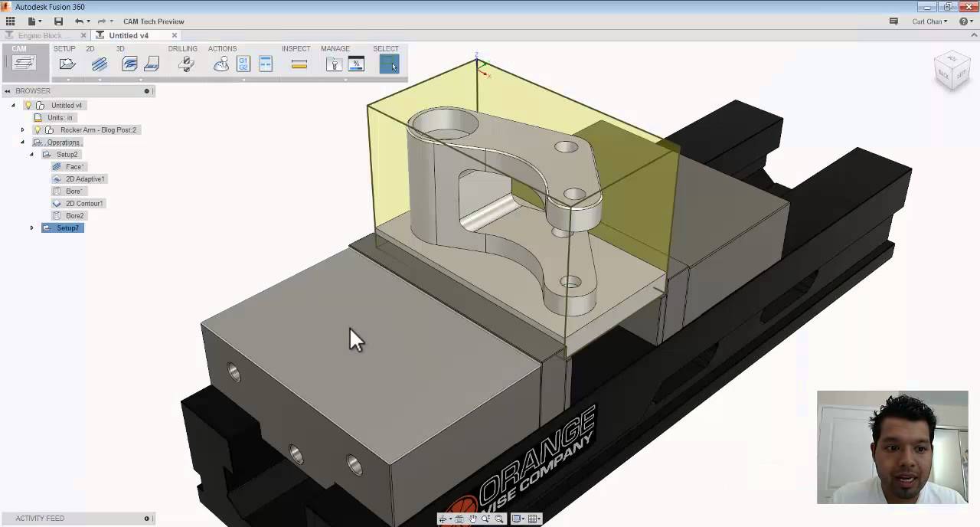This screenshot has height=527, width=980.
Task: Click the Redo arrow
Action: tap(101, 21)
